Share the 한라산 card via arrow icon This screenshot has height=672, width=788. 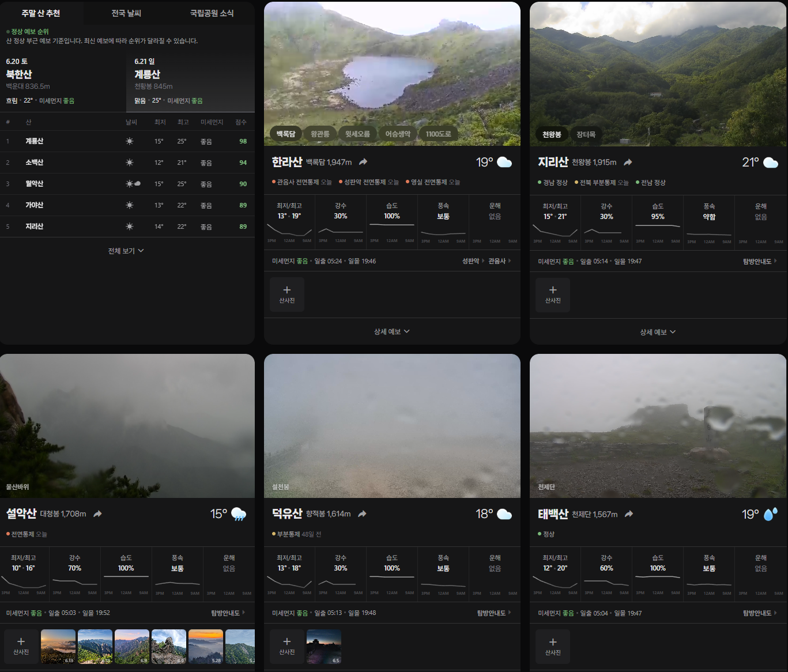[x=363, y=162]
